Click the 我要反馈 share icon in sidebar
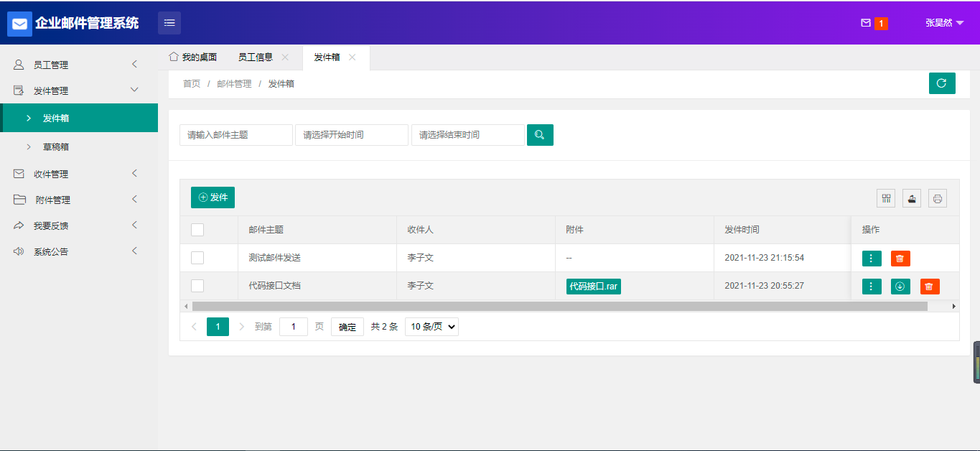The image size is (980, 451). [x=19, y=225]
